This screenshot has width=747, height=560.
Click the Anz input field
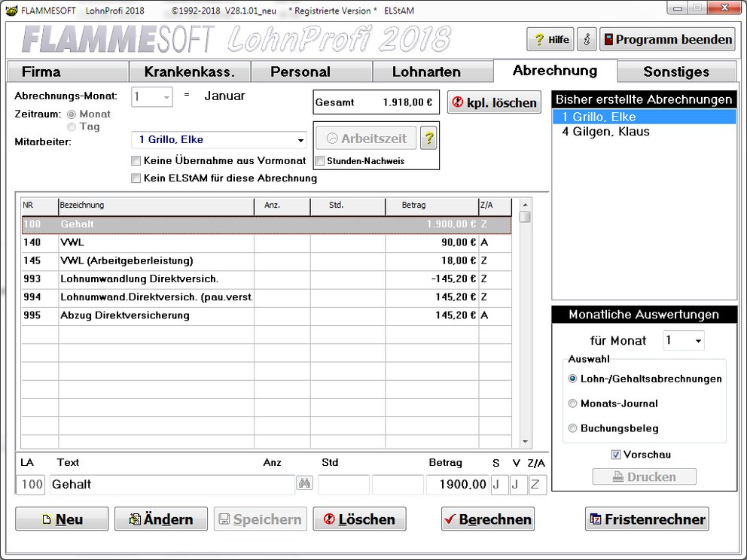click(344, 484)
